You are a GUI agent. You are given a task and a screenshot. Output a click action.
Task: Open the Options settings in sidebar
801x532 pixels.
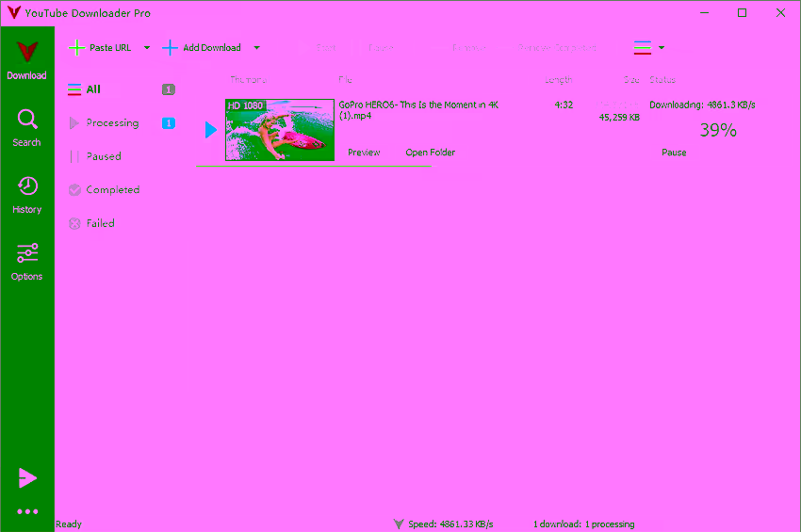tap(26, 262)
